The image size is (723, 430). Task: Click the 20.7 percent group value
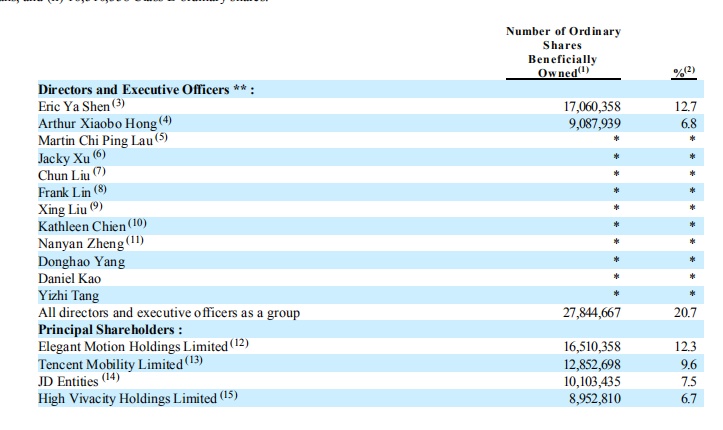click(685, 313)
